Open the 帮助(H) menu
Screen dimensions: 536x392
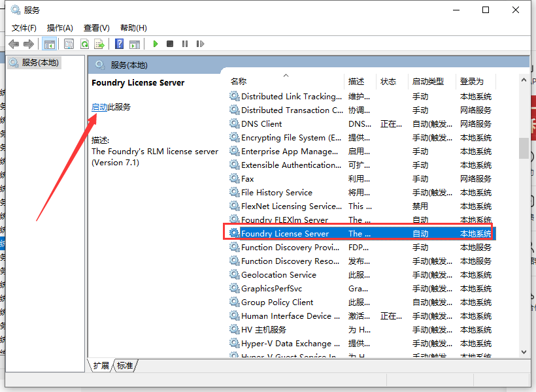(x=133, y=28)
